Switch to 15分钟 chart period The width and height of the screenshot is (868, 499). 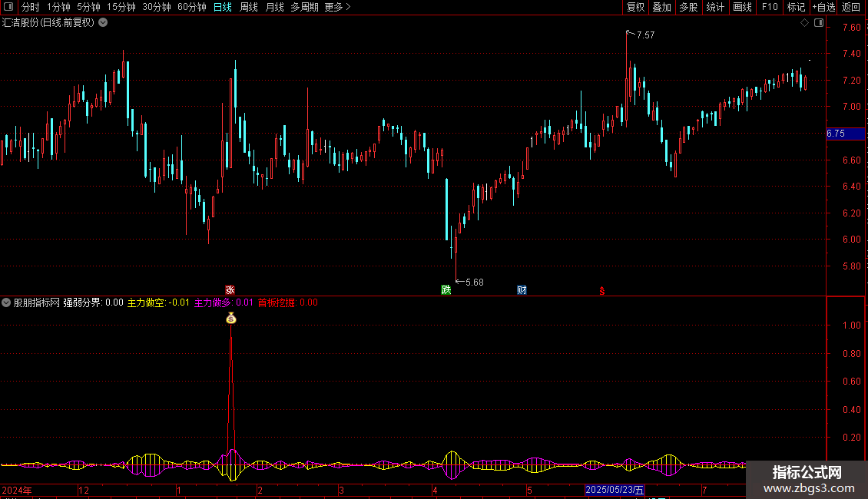(121, 7)
